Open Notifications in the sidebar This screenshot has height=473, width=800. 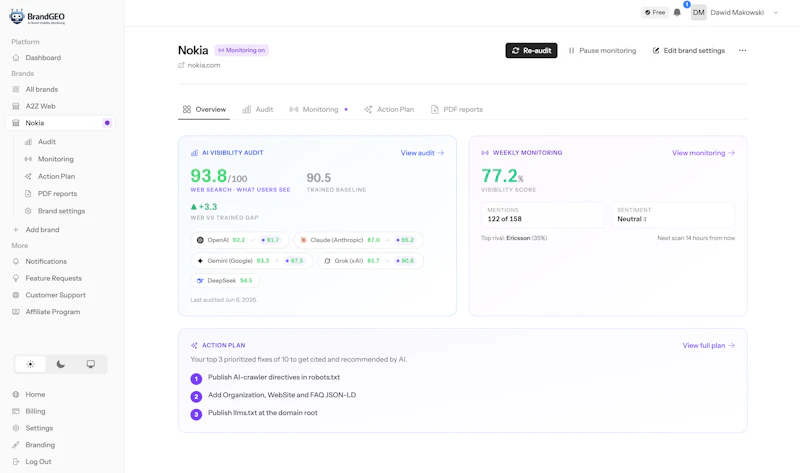pyautogui.click(x=46, y=261)
